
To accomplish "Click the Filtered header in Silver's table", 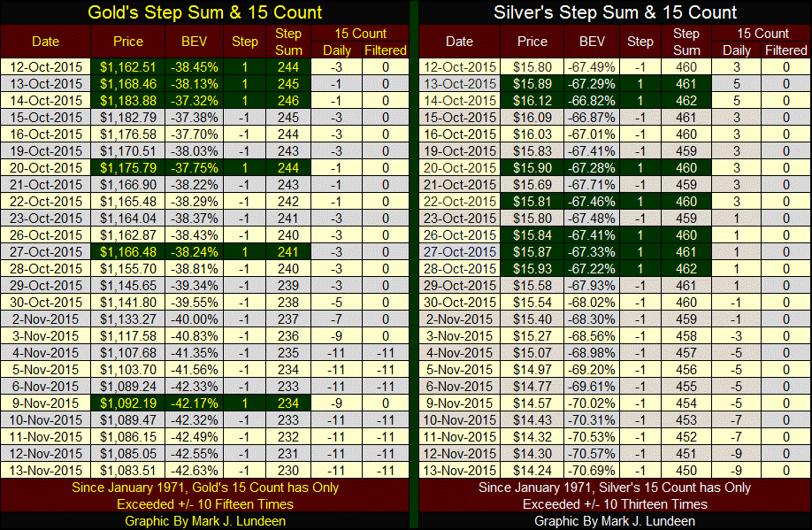I will click(x=785, y=50).
